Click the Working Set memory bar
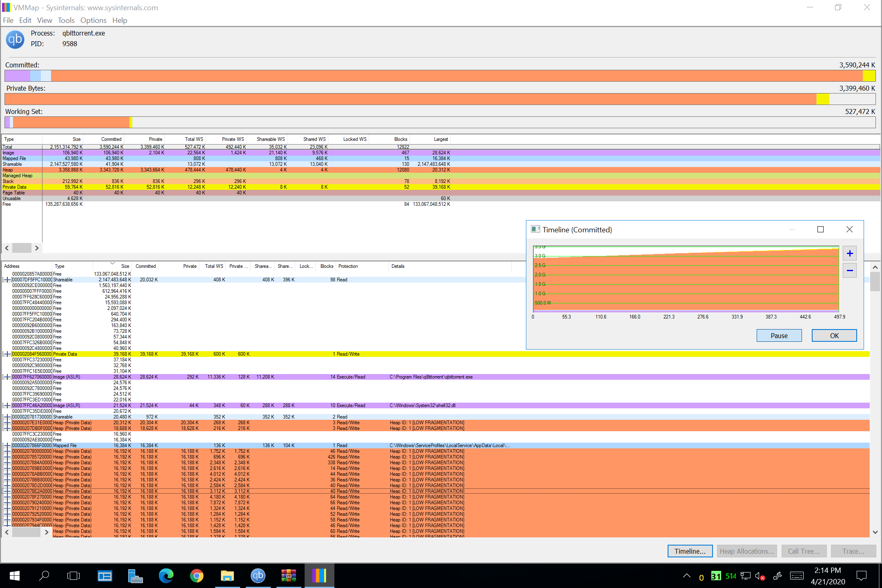The image size is (882, 588). pos(440,122)
